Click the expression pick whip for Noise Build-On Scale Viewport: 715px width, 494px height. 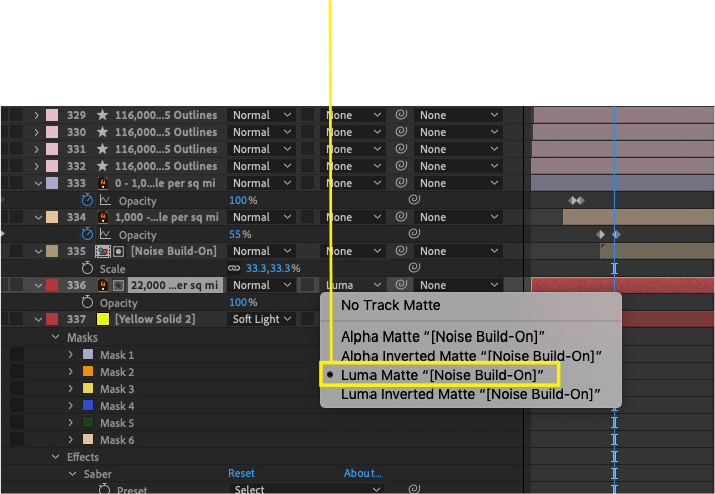click(x=414, y=268)
